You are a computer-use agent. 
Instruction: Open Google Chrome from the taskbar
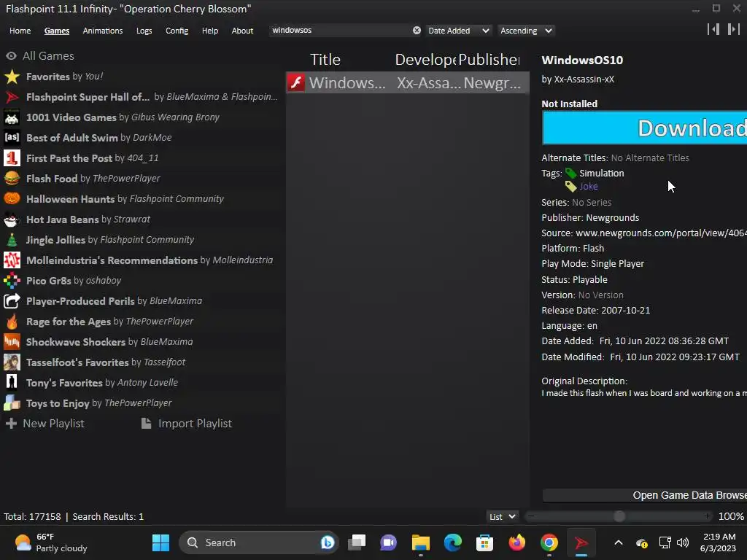pyautogui.click(x=549, y=542)
